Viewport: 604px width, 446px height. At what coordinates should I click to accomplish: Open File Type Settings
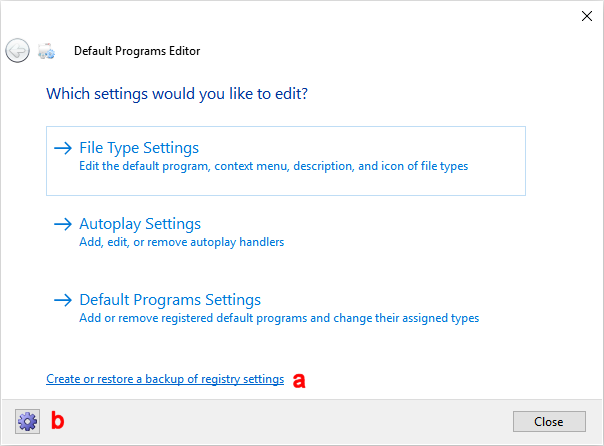coord(139,148)
